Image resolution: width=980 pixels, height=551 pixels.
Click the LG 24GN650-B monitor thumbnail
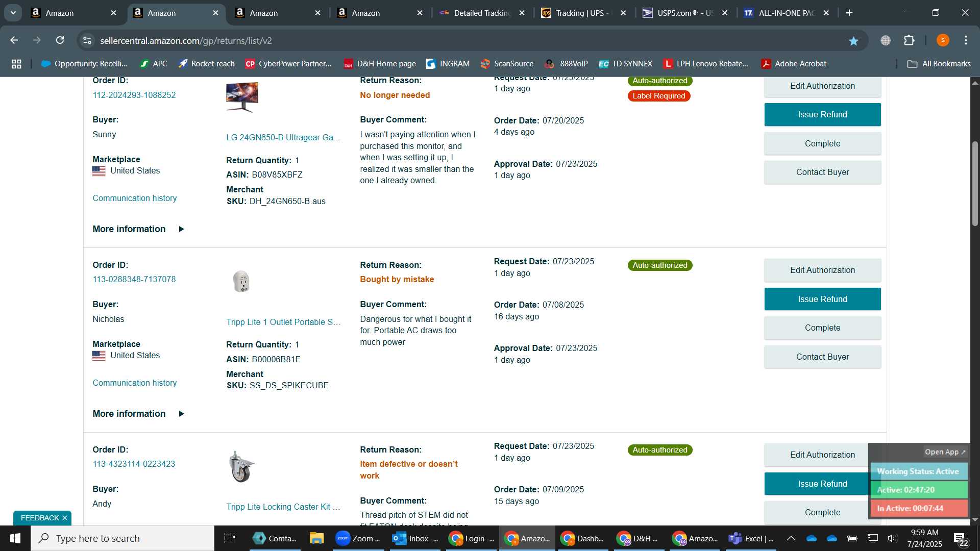click(x=242, y=97)
